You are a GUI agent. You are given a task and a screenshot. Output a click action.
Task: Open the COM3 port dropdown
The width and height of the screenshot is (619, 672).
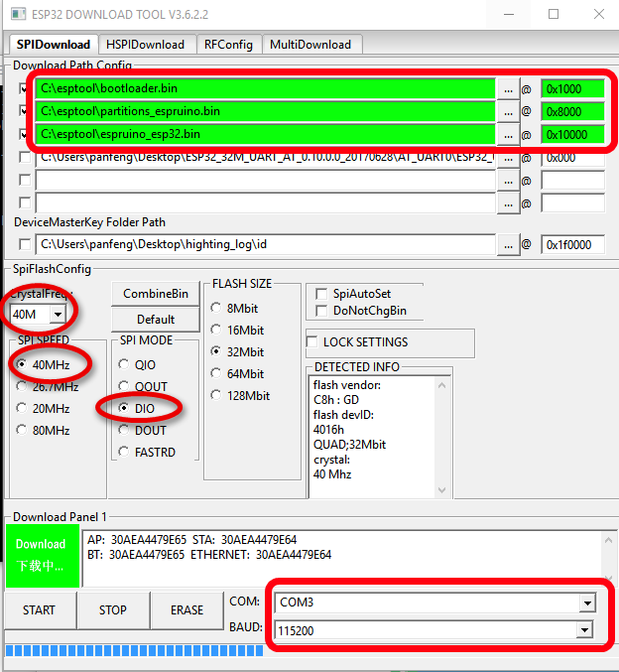click(x=587, y=603)
